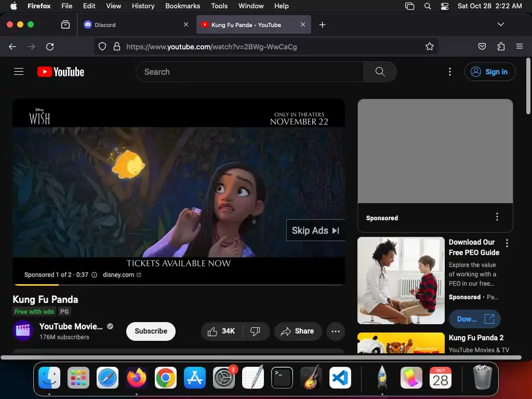Image resolution: width=532 pixels, height=399 pixels.
Task: Open macOS Control Center toggles
Action: (445, 6)
